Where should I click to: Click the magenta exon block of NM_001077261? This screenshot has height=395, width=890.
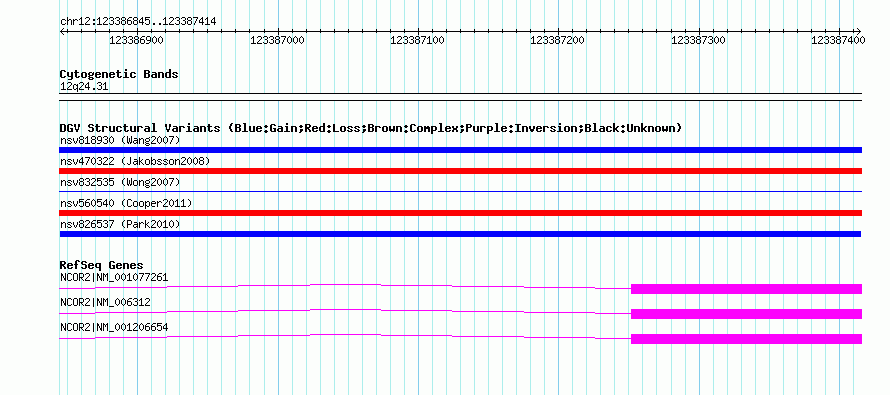746,289
